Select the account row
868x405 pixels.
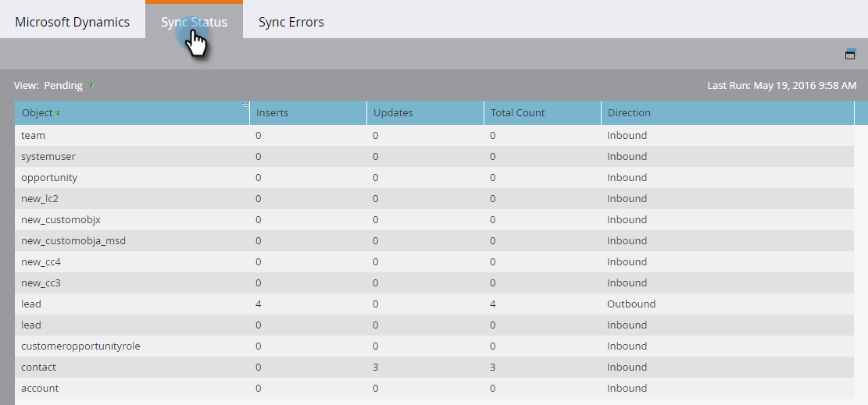pyautogui.click(x=434, y=388)
